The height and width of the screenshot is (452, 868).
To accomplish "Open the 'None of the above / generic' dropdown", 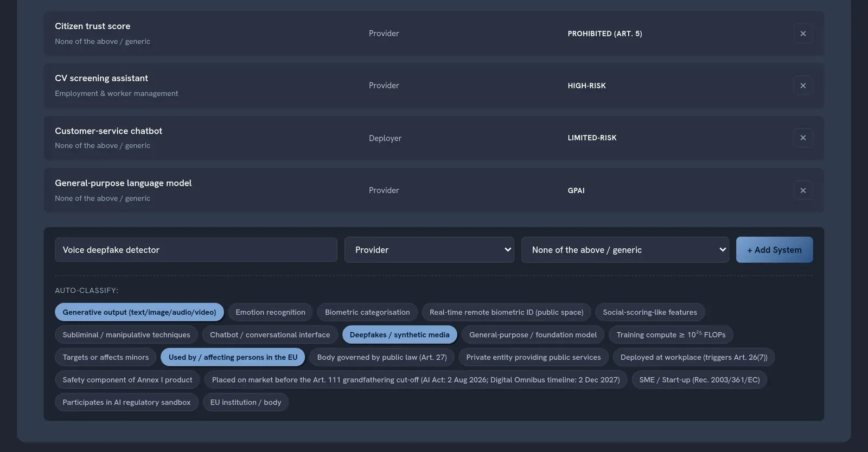I will [625, 250].
